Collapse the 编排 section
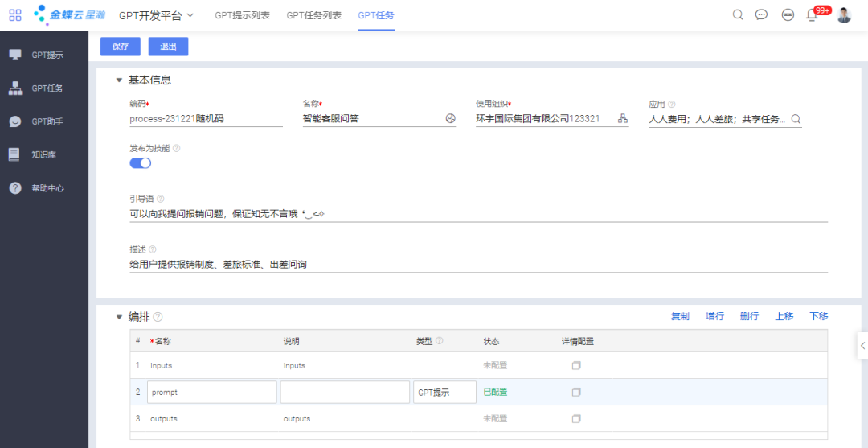868x448 pixels. (x=118, y=318)
